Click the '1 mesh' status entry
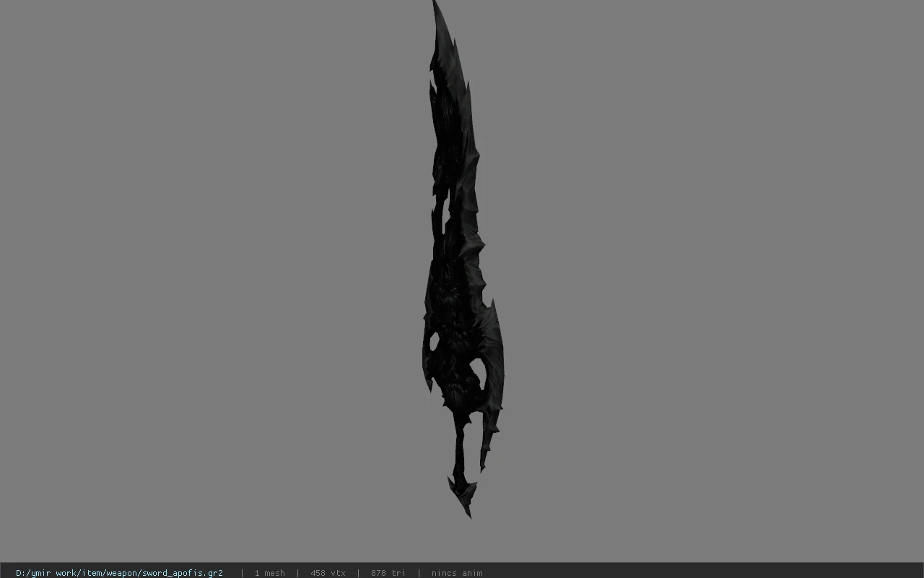The image size is (924, 578). 269,573
